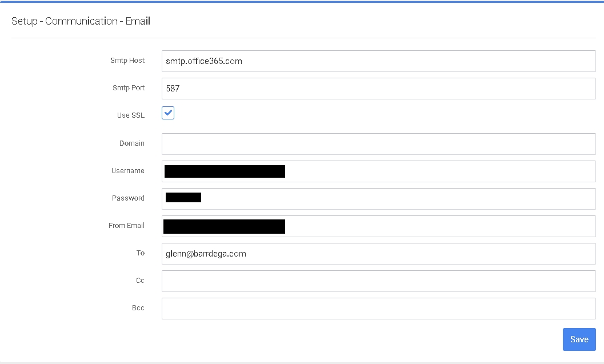Click the "Password" field label
Image resolution: width=604 pixels, height=364 pixels.
point(128,198)
